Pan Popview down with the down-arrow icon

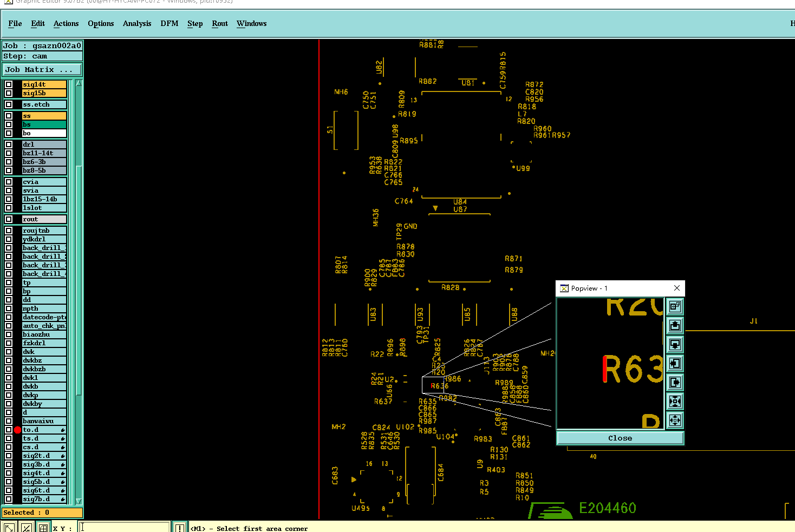[x=675, y=345]
